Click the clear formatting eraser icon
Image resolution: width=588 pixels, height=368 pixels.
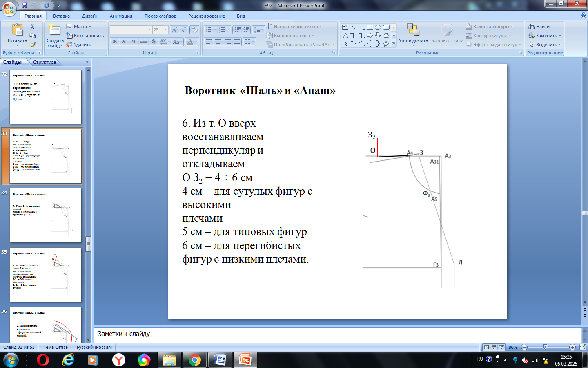coord(194,30)
